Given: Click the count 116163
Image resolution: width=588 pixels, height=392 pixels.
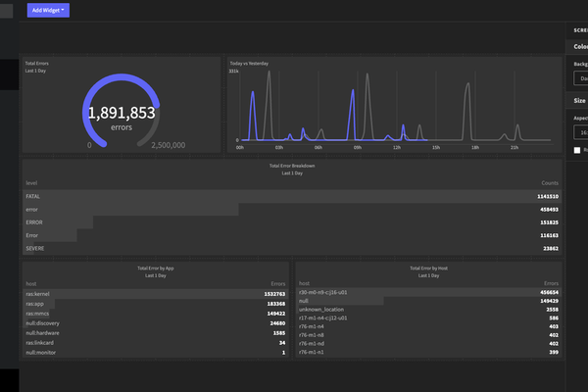Looking at the screenshot, I should pyautogui.click(x=549, y=235).
